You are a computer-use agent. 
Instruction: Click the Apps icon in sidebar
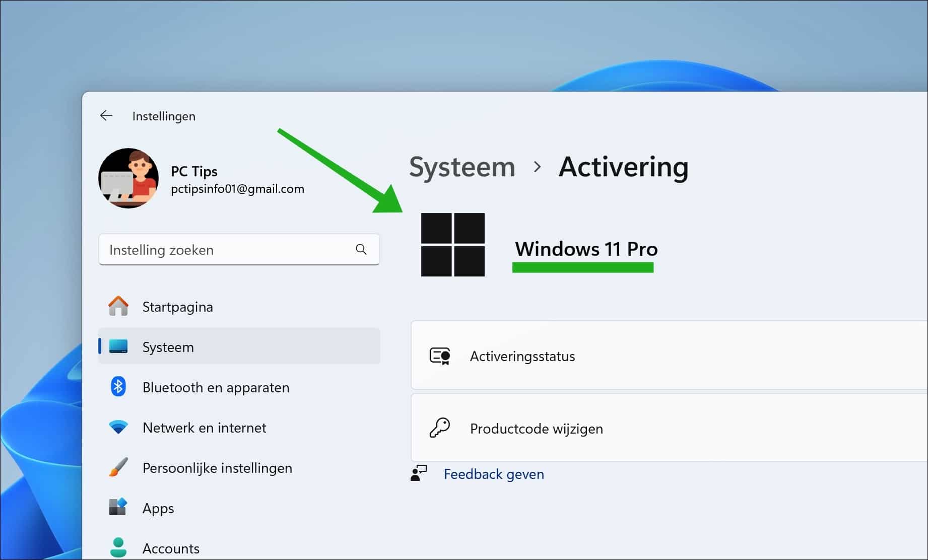point(117,508)
